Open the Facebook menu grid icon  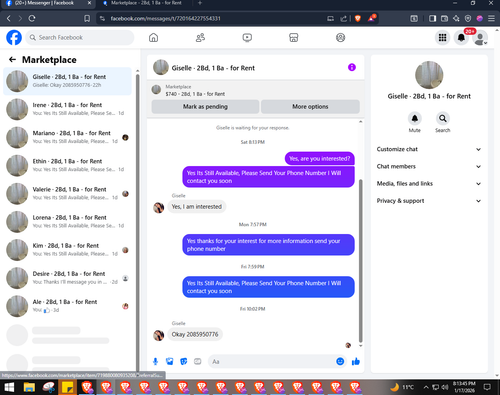point(442,38)
